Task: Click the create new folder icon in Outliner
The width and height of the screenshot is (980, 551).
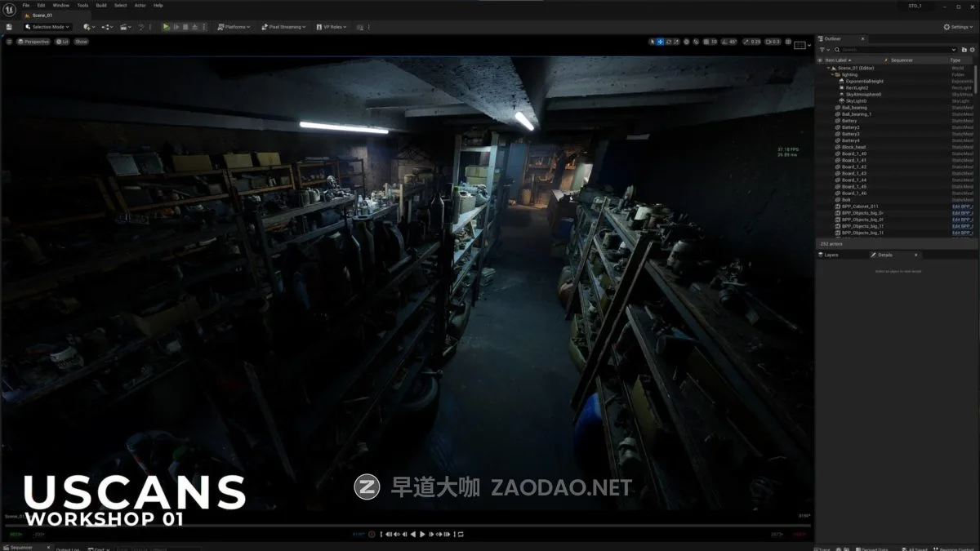Action: point(964,50)
